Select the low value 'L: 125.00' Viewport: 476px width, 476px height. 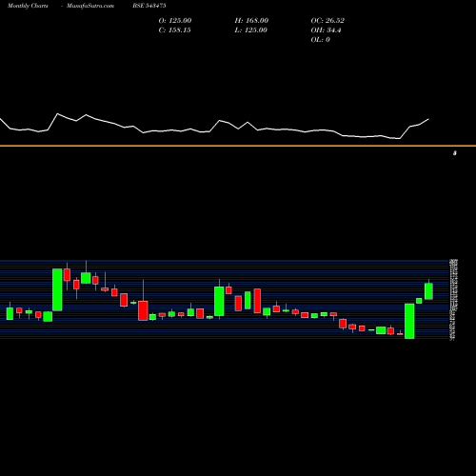click(x=250, y=30)
